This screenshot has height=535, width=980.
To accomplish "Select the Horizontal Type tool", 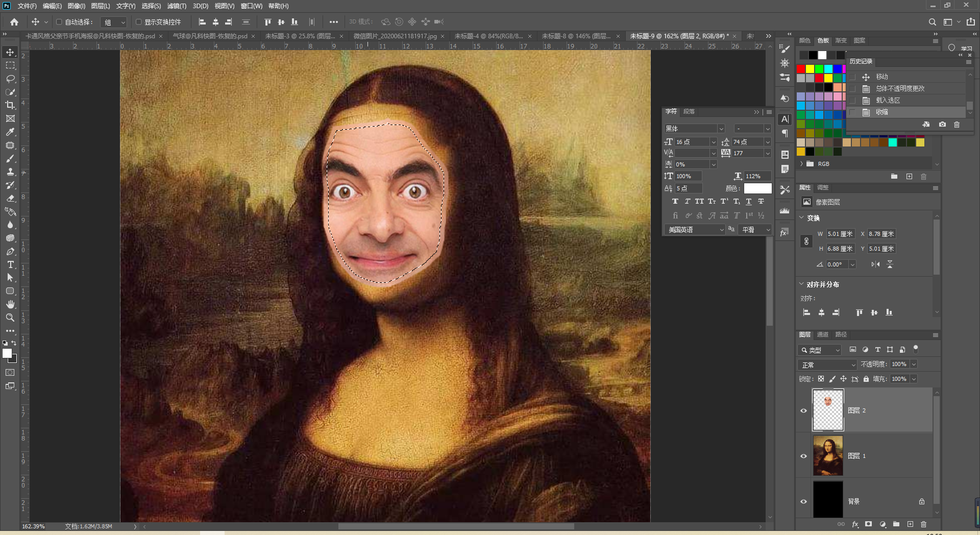I will tap(10, 264).
